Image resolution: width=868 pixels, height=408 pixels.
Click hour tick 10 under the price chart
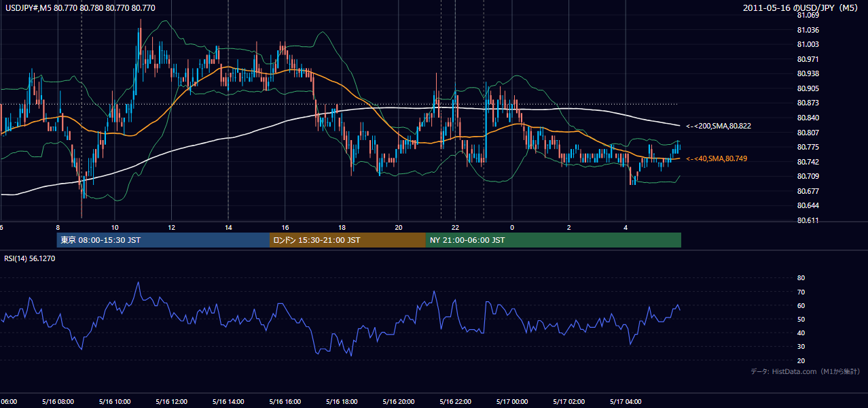(115, 227)
